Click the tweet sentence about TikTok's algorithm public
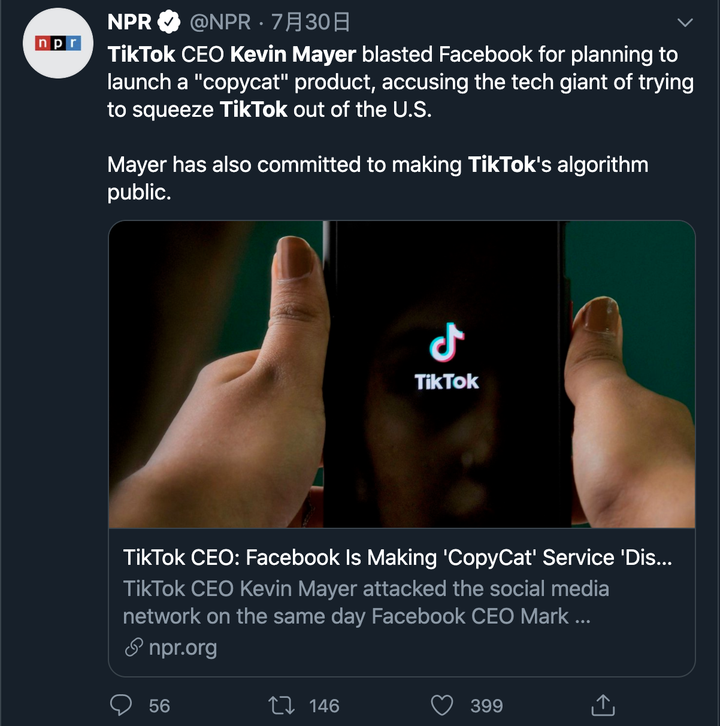This screenshot has height=726, width=720. tap(377, 178)
